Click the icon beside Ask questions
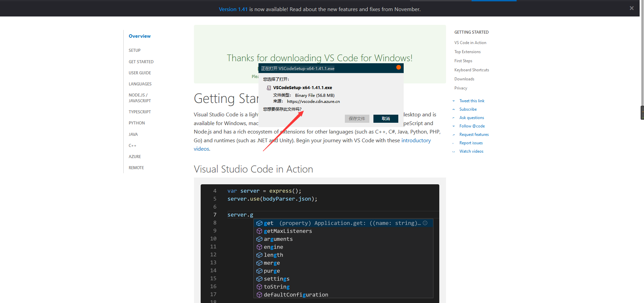The height and width of the screenshot is (303, 644). (453, 118)
